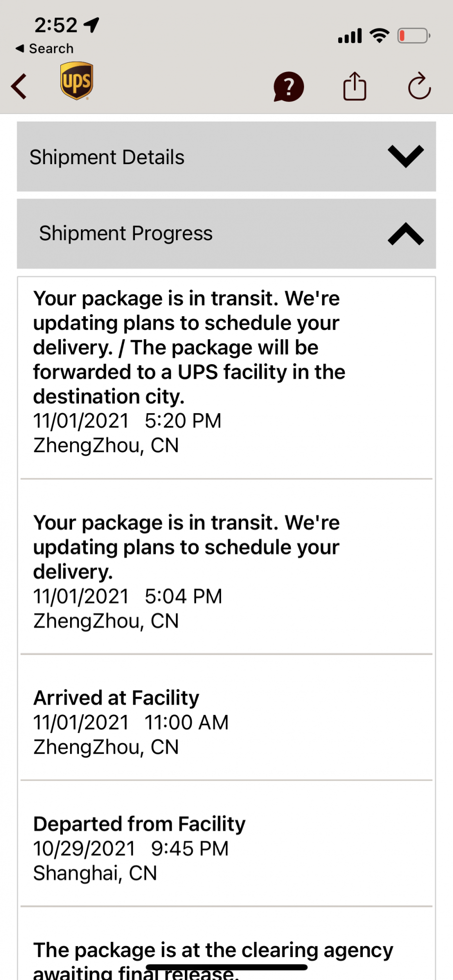Tap the home indicator bar
Screen dimensions: 453x980
coord(226,967)
